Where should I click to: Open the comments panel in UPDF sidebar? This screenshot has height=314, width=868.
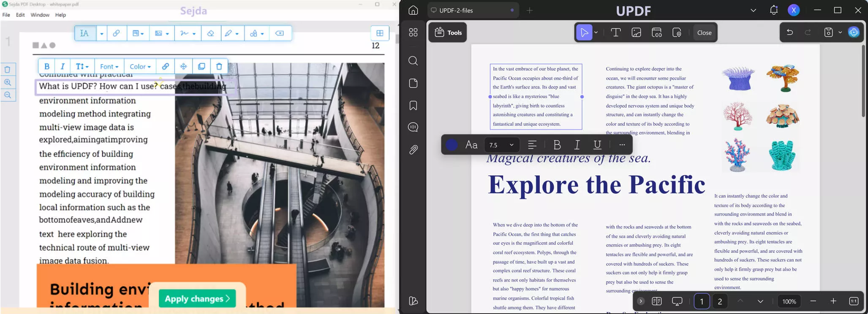click(413, 127)
